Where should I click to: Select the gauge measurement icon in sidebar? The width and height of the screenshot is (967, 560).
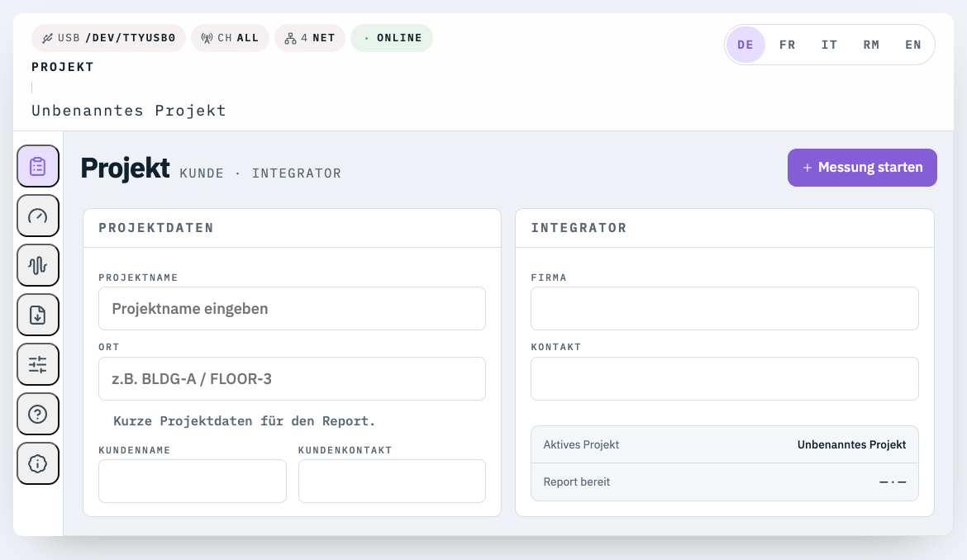click(37, 216)
